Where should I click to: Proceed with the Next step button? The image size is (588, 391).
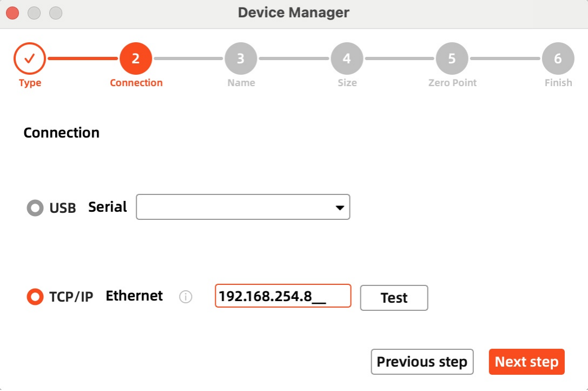(526, 362)
